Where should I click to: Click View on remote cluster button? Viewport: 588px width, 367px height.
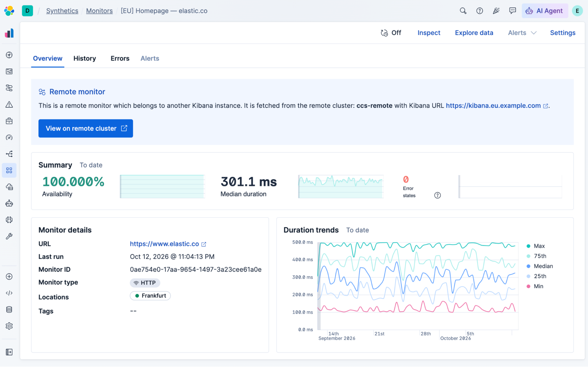tap(86, 128)
